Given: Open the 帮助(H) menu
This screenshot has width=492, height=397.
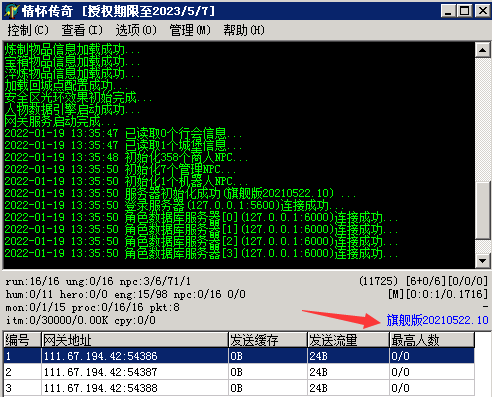Looking at the screenshot, I should pos(244,30).
